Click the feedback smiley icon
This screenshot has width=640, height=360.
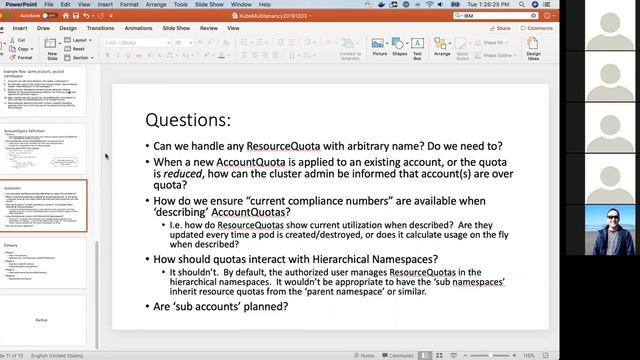point(547,16)
